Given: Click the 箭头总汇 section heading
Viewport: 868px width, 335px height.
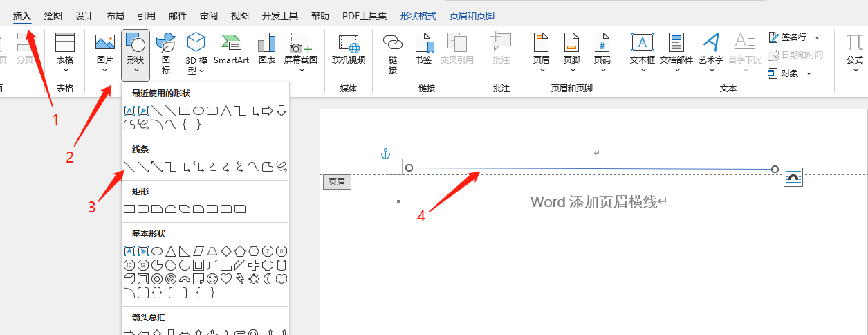Looking at the screenshot, I should tap(149, 318).
